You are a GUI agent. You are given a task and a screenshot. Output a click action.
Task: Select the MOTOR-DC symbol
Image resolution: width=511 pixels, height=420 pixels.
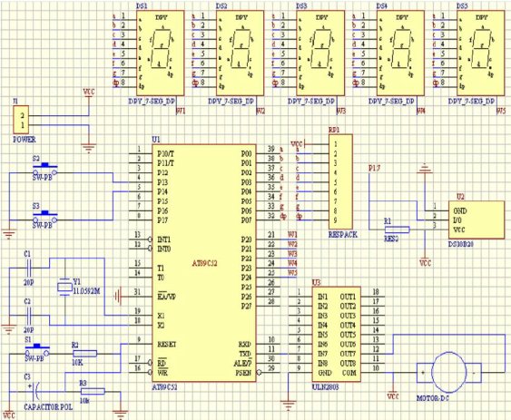448,372
